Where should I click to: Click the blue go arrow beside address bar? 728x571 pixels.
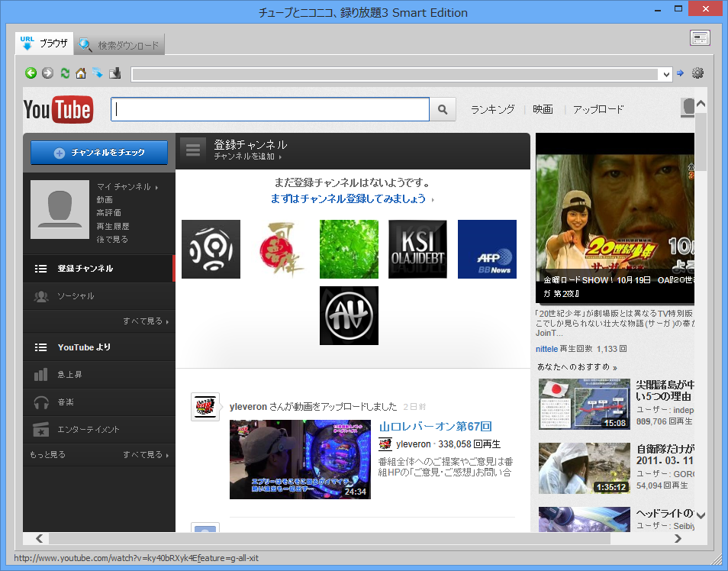[x=680, y=73]
